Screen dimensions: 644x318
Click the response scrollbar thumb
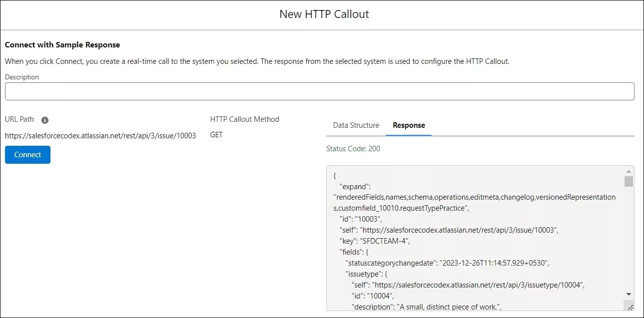(629, 181)
